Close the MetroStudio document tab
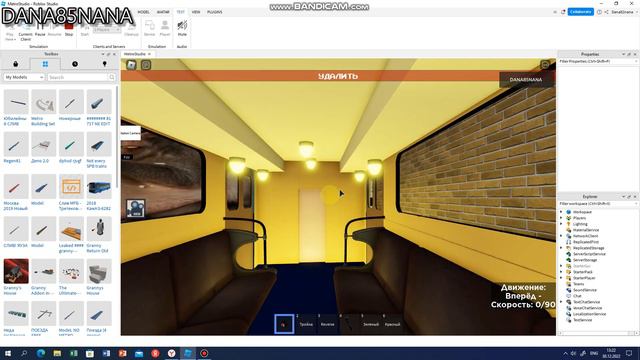 (x=149, y=54)
